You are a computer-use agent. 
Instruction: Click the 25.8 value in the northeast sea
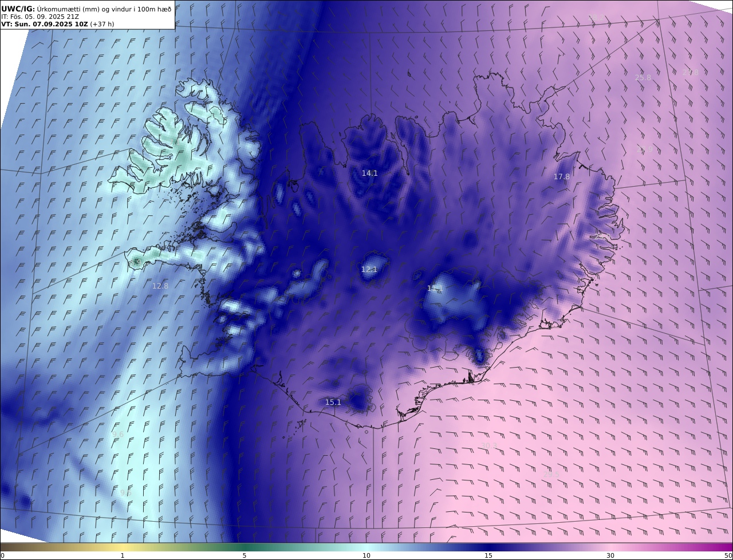coord(643,77)
